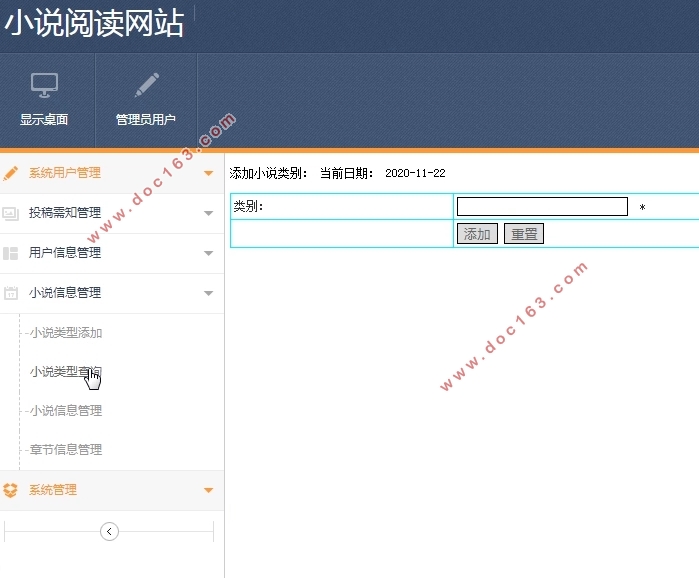The image size is (699, 578).
Task: Select 小说信息管理 submenu item
Action: click(x=66, y=410)
